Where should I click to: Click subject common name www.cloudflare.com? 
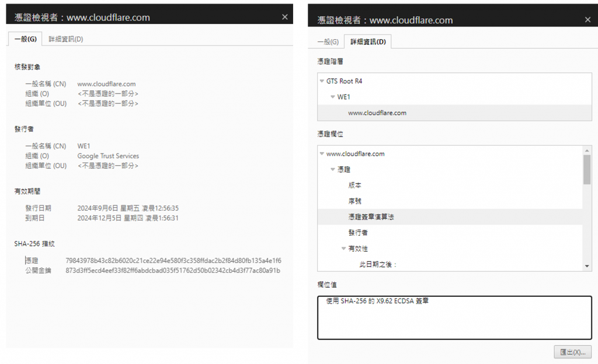[x=106, y=84]
